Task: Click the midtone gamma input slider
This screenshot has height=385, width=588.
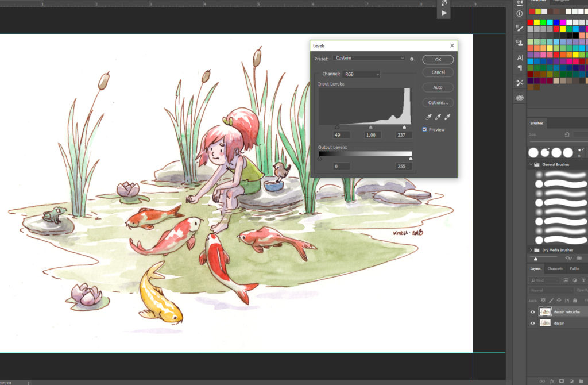Action: [370, 128]
